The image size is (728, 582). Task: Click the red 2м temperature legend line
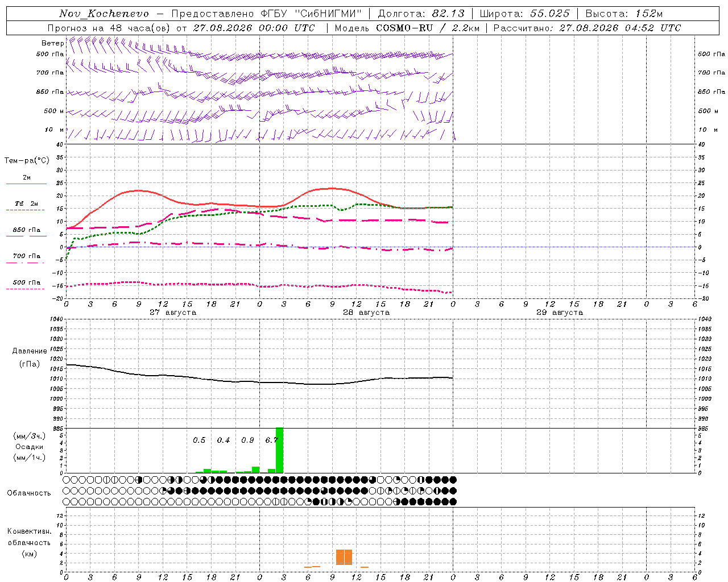tap(26, 184)
